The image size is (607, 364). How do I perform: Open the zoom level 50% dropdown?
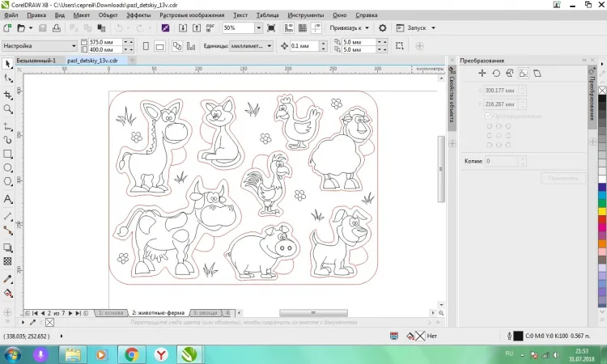259,28
